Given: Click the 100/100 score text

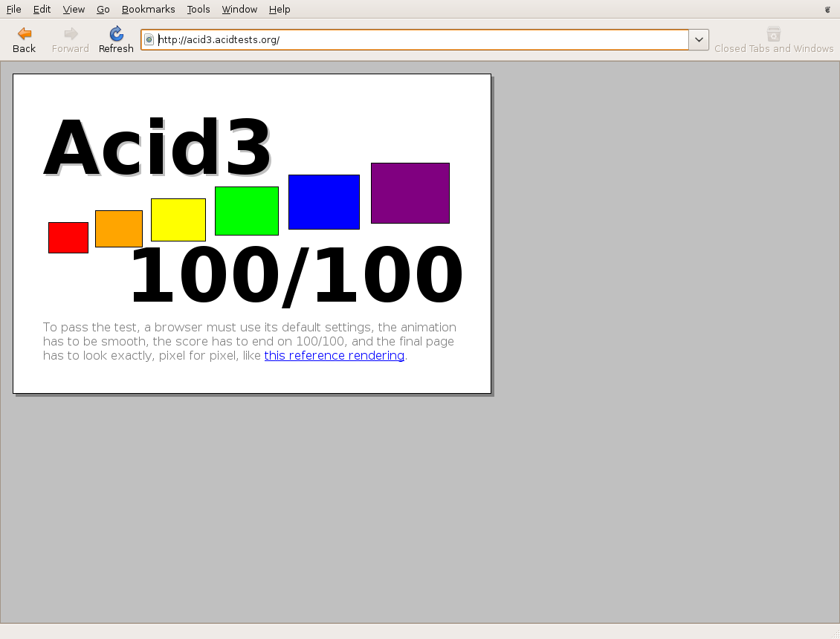Looking at the screenshot, I should click(297, 276).
